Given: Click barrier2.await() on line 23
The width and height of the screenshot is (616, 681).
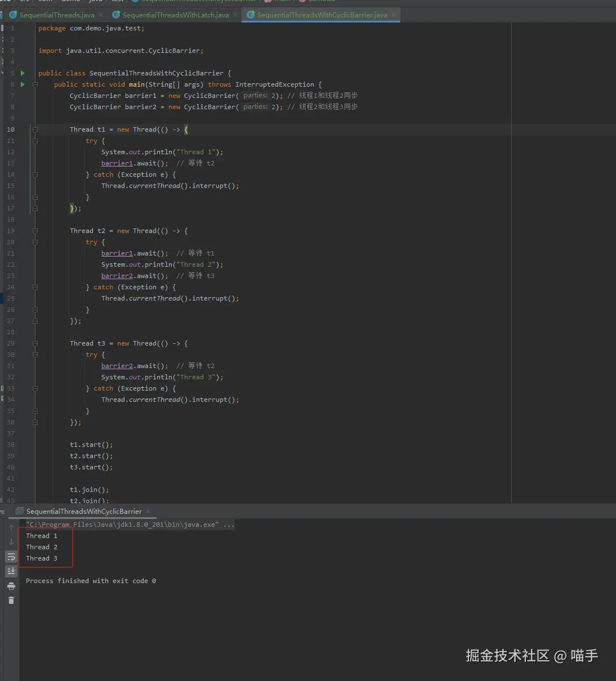Looking at the screenshot, I should pos(135,276).
